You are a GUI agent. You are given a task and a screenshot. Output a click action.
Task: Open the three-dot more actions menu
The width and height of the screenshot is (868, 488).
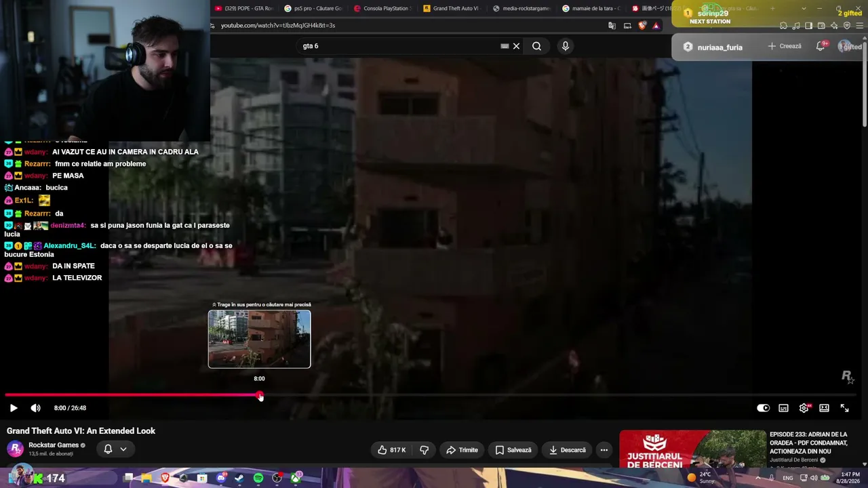[x=604, y=450]
